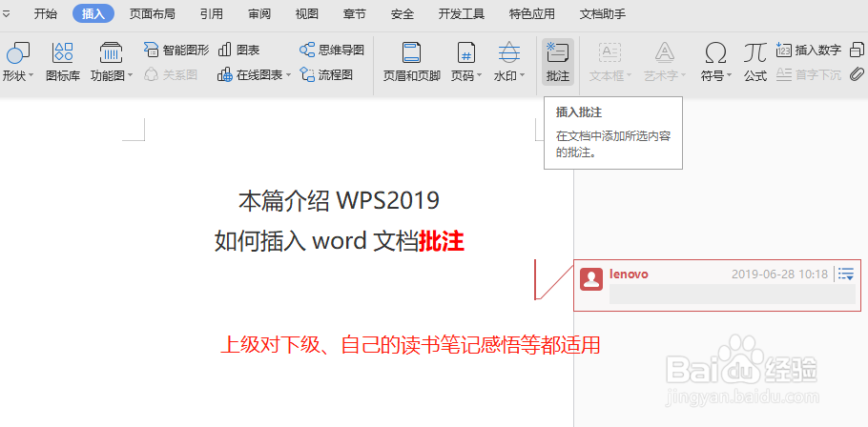Click the Text Box (文本框) icon
Screen dimensions: 868x427
click(610, 53)
